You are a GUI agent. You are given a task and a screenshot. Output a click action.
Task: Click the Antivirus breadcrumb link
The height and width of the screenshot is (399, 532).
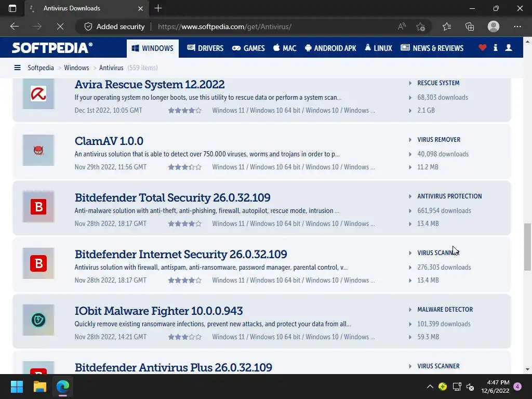[x=111, y=68]
